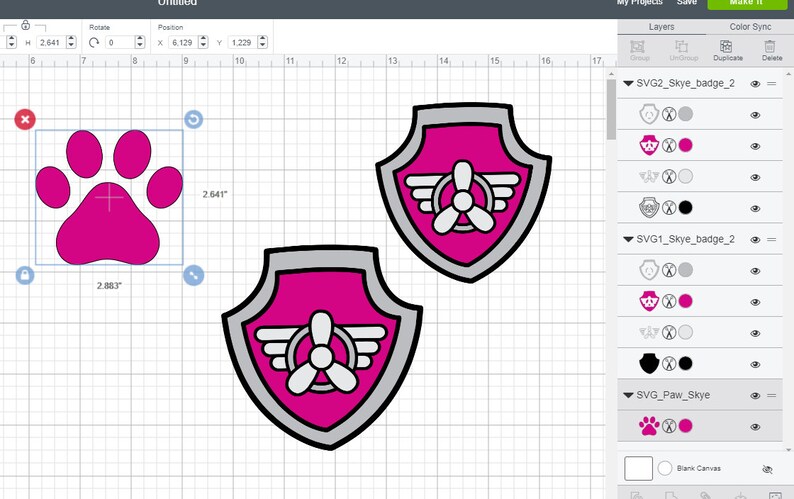Click cut icon on SVG2 wings layer
The height and width of the screenshot is (499, 794).
pyautogui.click(x=669, y=177)
